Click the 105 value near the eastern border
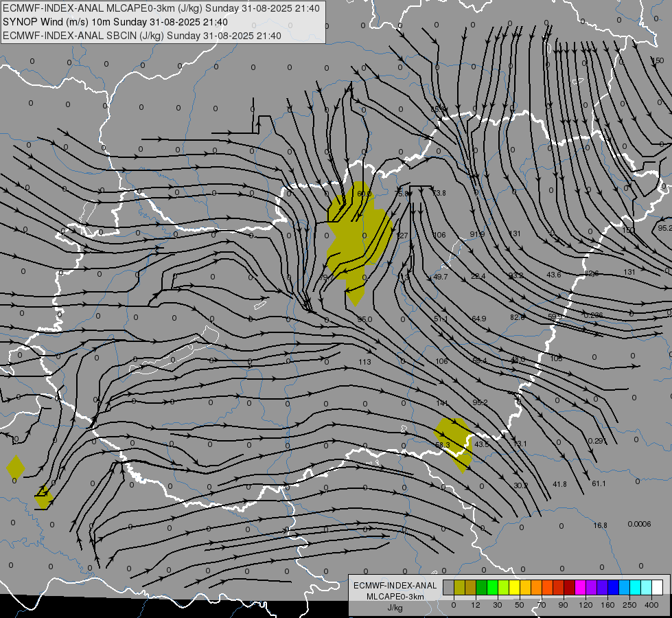 click(x=556, y=358)
